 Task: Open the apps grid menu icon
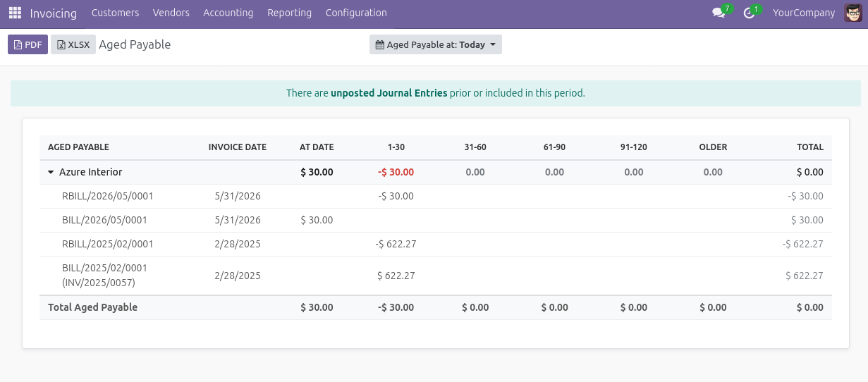pos(15,13)
